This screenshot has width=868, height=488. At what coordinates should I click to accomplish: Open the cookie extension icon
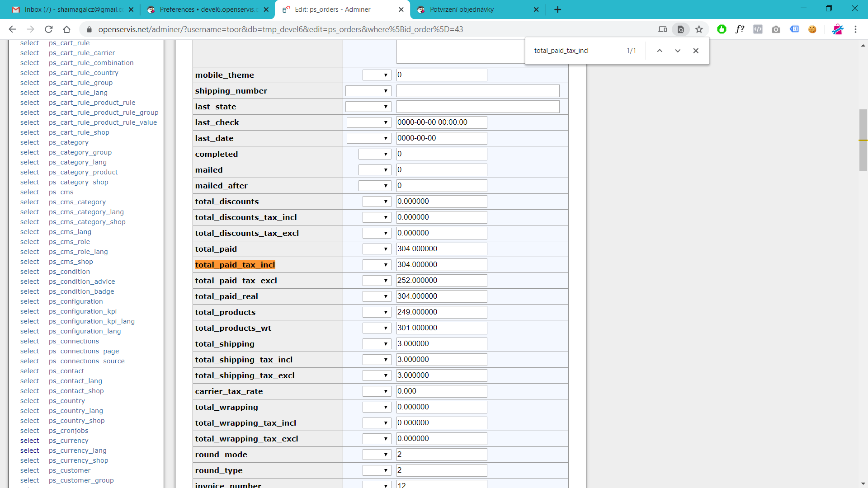pos(812,29)
